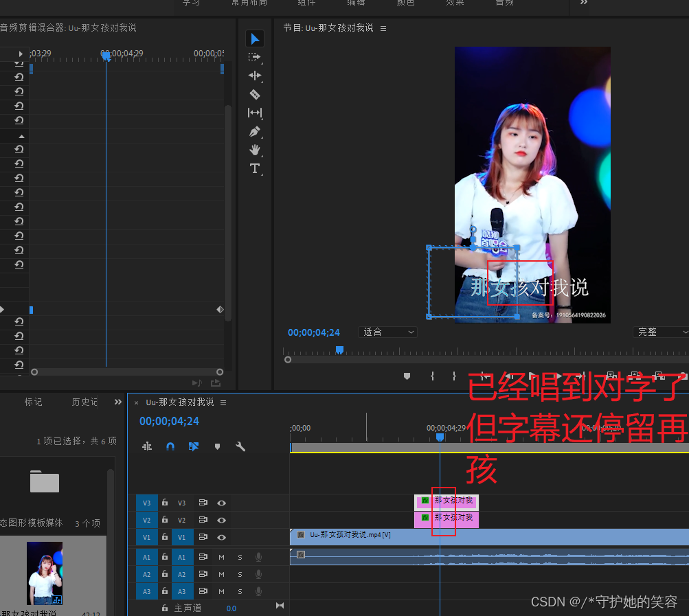689x616 pixels.
Task: Enable voice-over record on track A1
Action: pyautogui.click(x=259, y=557)
